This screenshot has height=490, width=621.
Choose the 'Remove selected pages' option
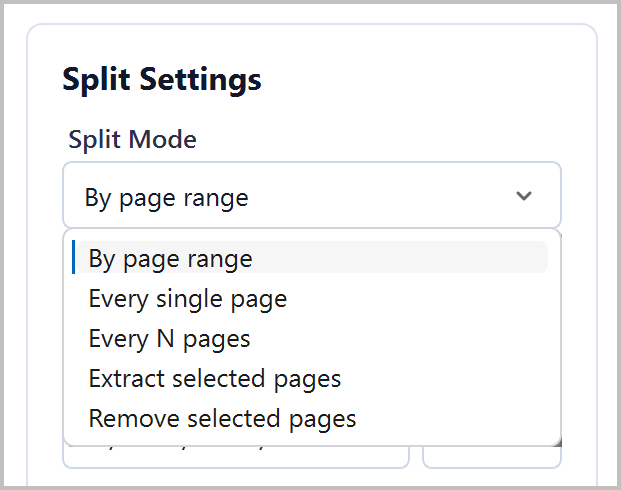[312, 418]
